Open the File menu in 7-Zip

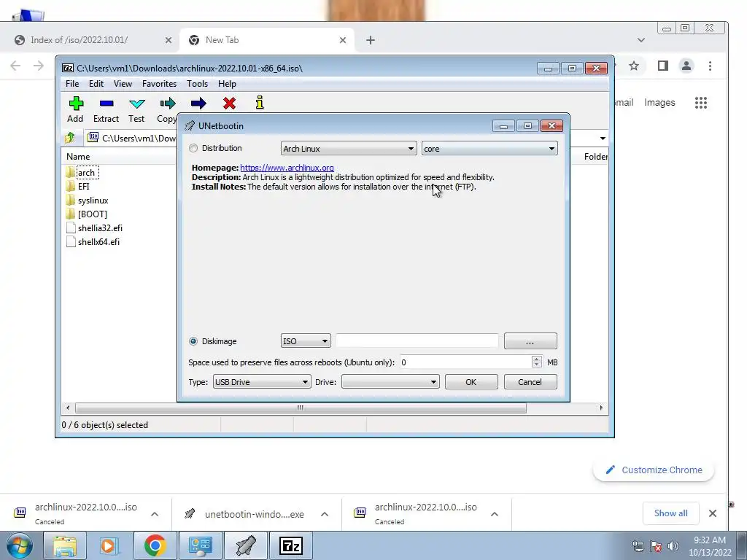click(72, 84)
